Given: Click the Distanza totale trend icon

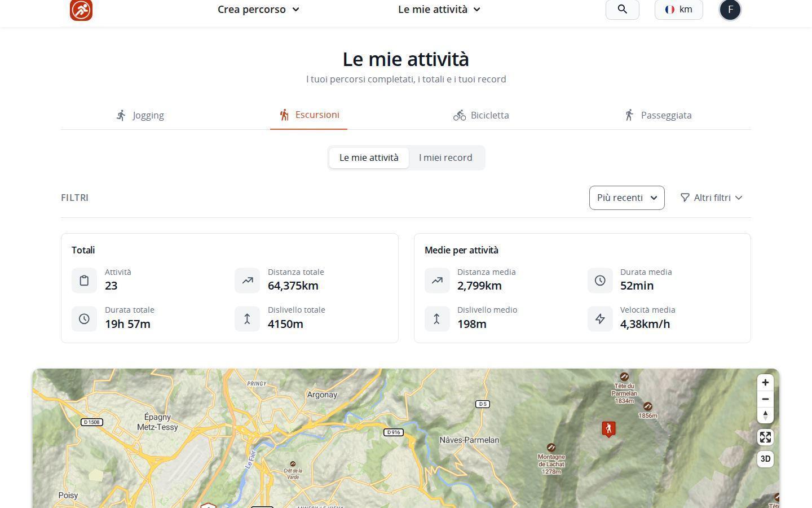Looking at the screenshot, I should [x=247, y=281].
